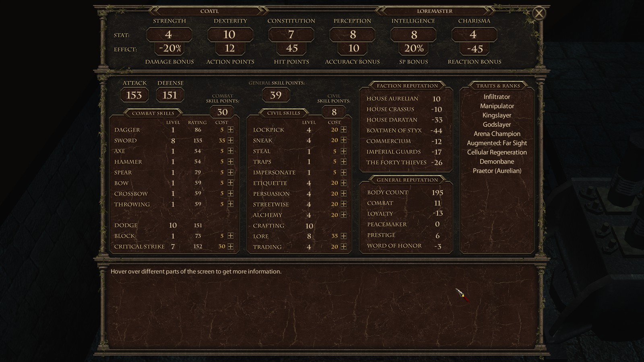
Task: Select the Civil Skill Points value 8
Action: pos(334,112)
